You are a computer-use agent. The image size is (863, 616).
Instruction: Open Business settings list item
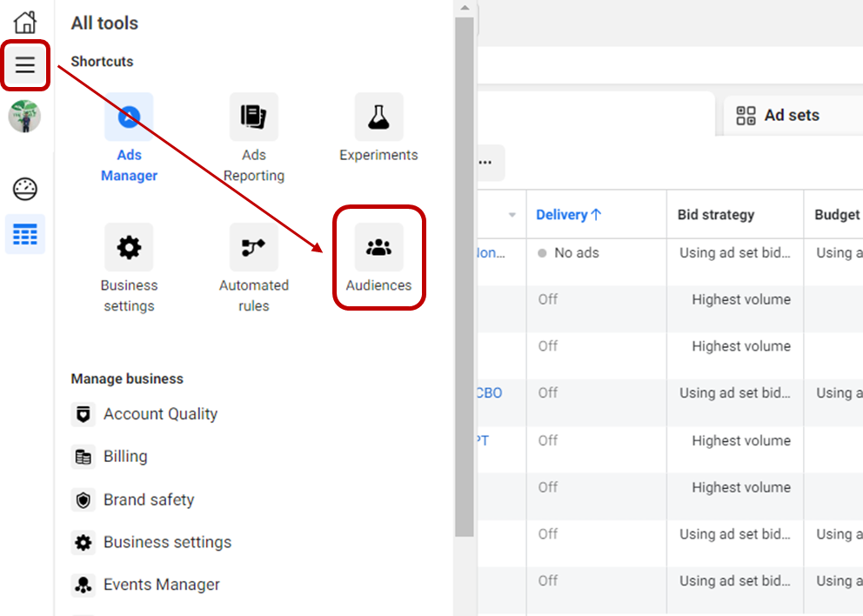(x=151, y=542)
